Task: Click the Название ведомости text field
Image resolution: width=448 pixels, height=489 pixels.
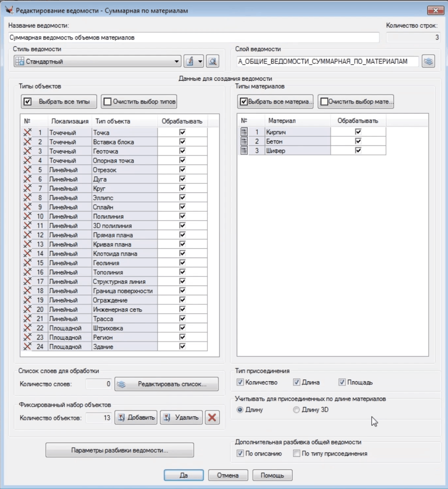Action: [x=194, y=38]
